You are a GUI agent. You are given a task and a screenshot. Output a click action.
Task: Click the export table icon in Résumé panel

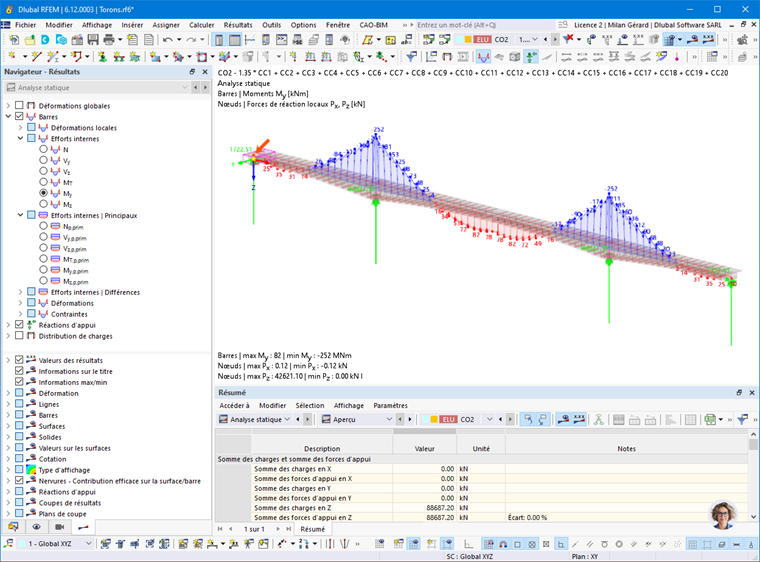(710, 419)
